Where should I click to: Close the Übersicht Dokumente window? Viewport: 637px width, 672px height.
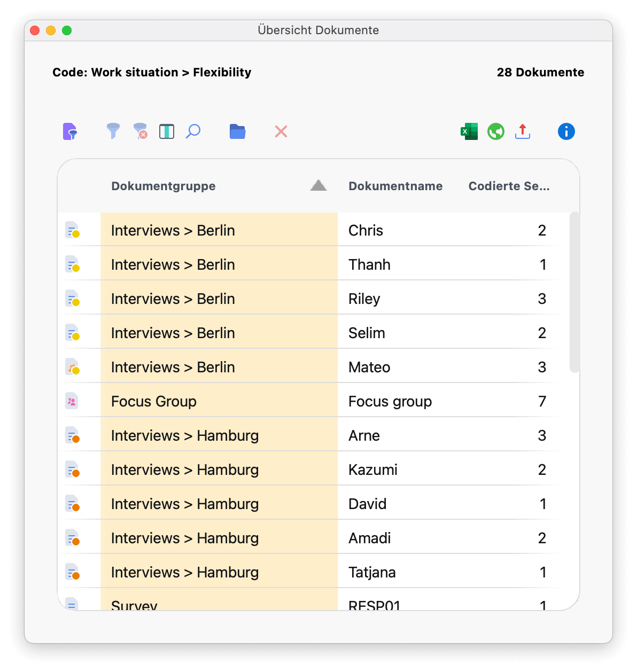click(x=35, y=30)
